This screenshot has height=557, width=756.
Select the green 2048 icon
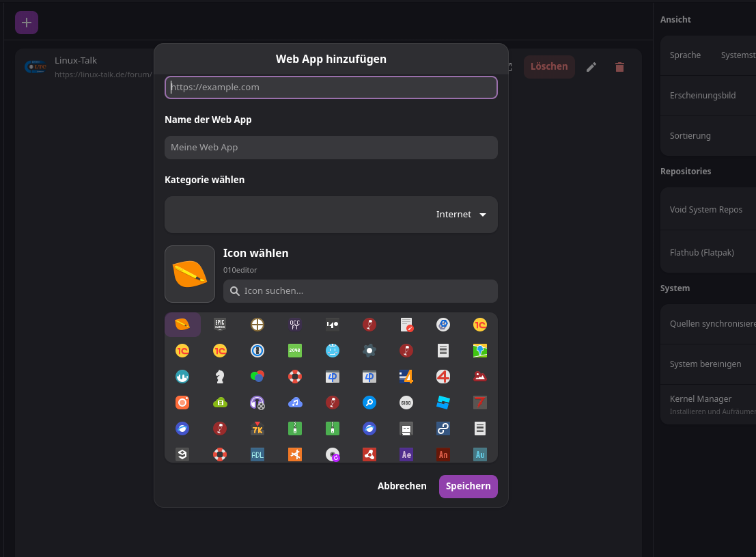click(294, 351)
